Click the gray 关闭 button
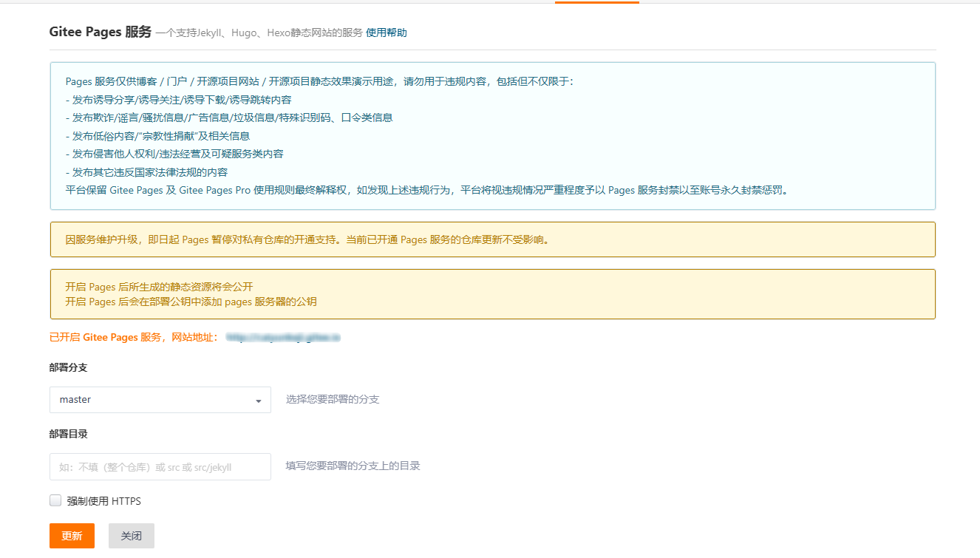The width and height of the screenshot is (980, 558). click(132, 536)
